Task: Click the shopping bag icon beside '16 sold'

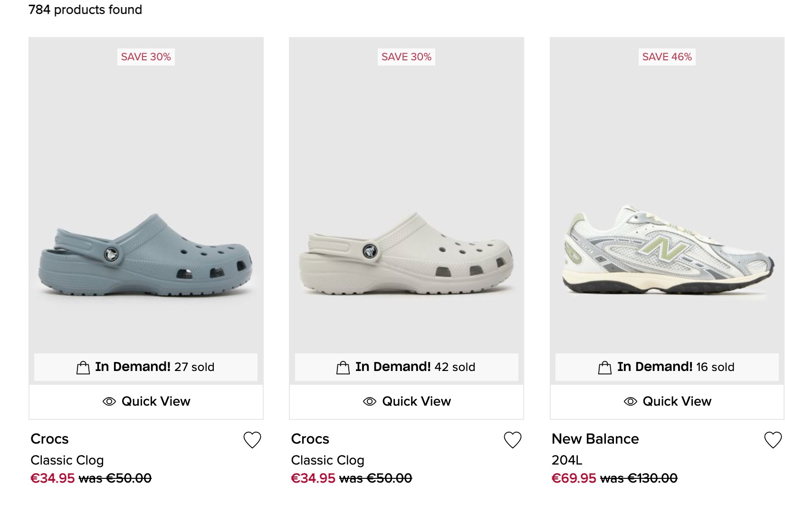Action: point(604,366)
